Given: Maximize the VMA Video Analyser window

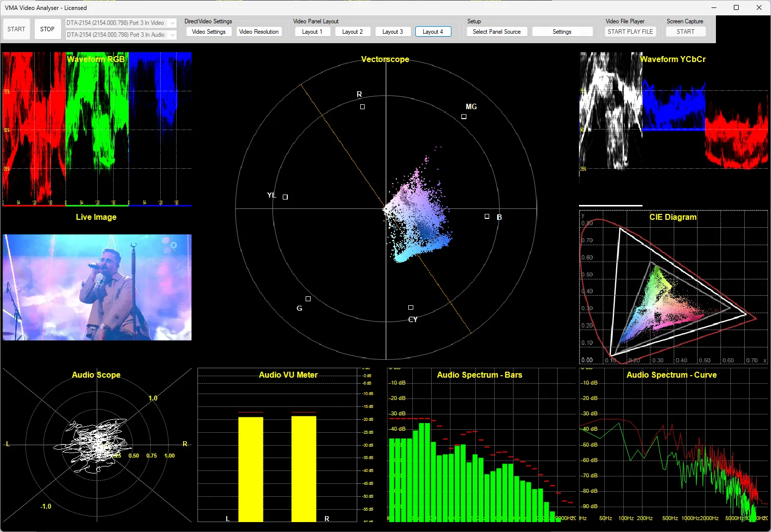Looking at the screenshot, I should point(736,7).
